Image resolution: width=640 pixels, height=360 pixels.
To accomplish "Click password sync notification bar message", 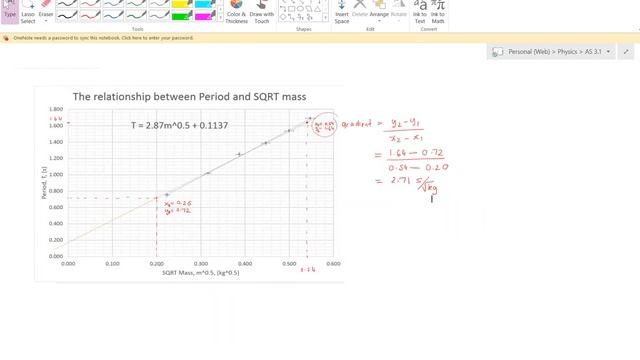I will pyautogui.click(x=103, y=38).
